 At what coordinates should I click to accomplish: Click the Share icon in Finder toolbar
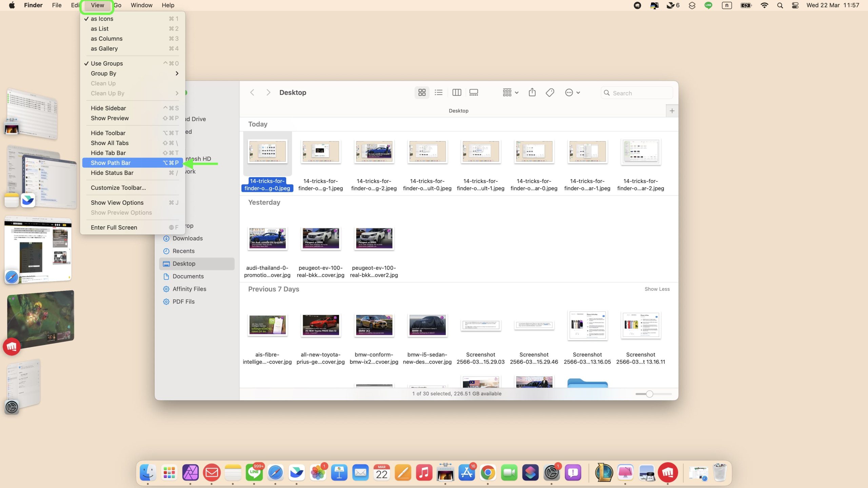pos(532,93)
